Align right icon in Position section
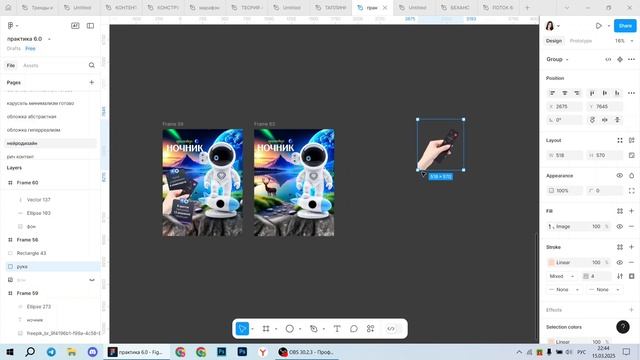This screenshot has height=360, width=640. point(577,93)
